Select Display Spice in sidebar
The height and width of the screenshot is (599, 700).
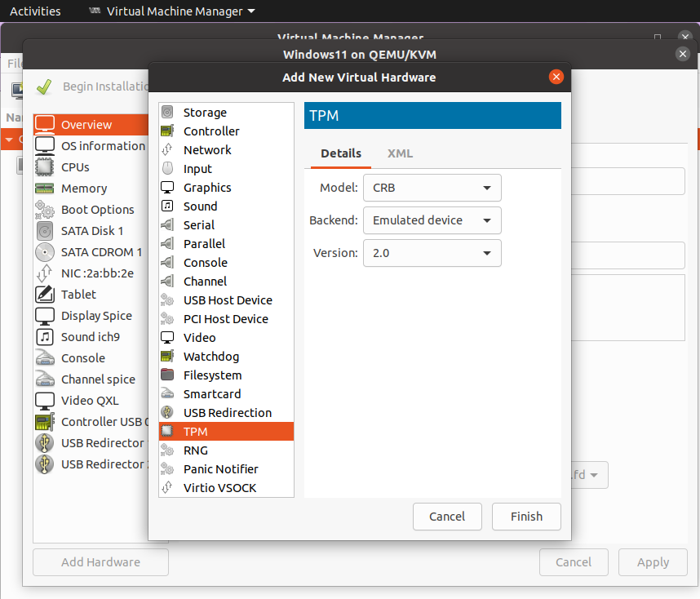coord(91,315)
